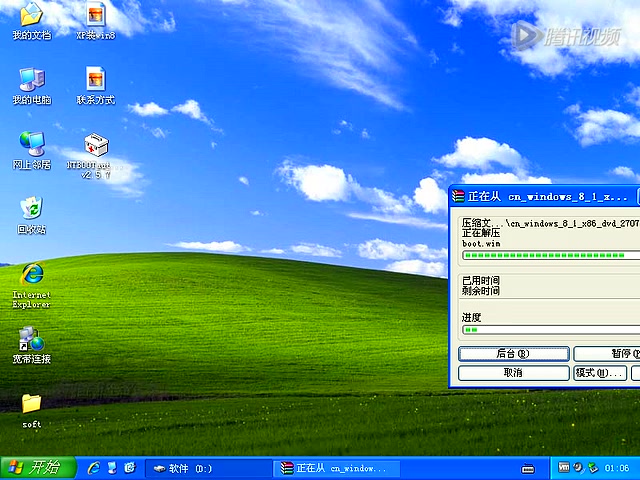The image size is (640, 480).
Task: Switch to 软件 (D:) taskbar window
Action: (208, 468)
